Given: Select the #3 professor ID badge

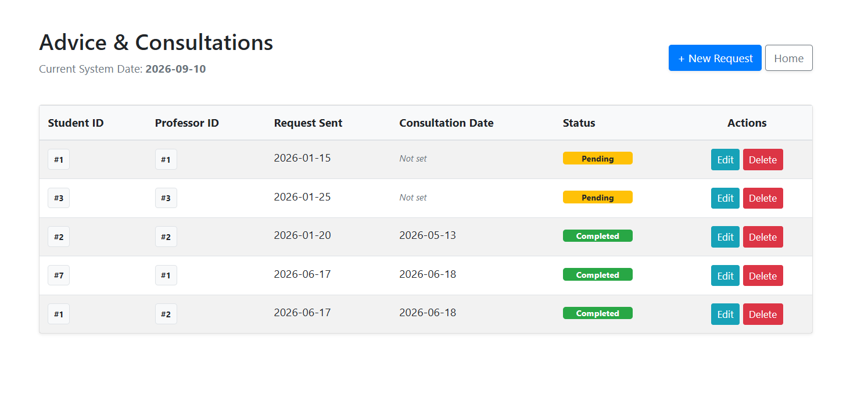Looking at the screenshot, I should [166, 198].
